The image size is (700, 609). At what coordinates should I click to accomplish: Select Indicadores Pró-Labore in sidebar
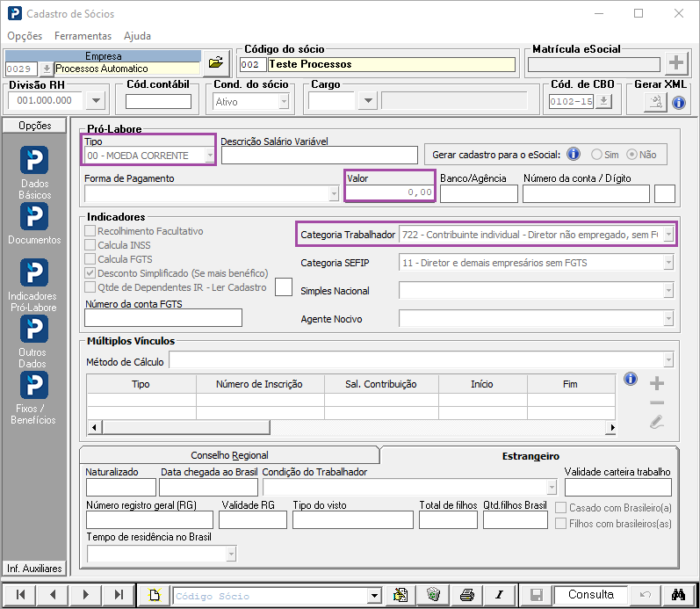coord(34,274)
